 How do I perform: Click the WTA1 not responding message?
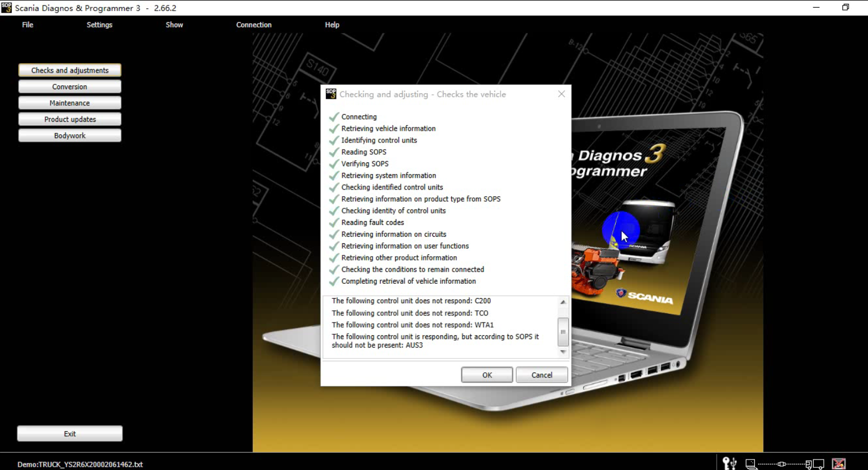[412, 325]
